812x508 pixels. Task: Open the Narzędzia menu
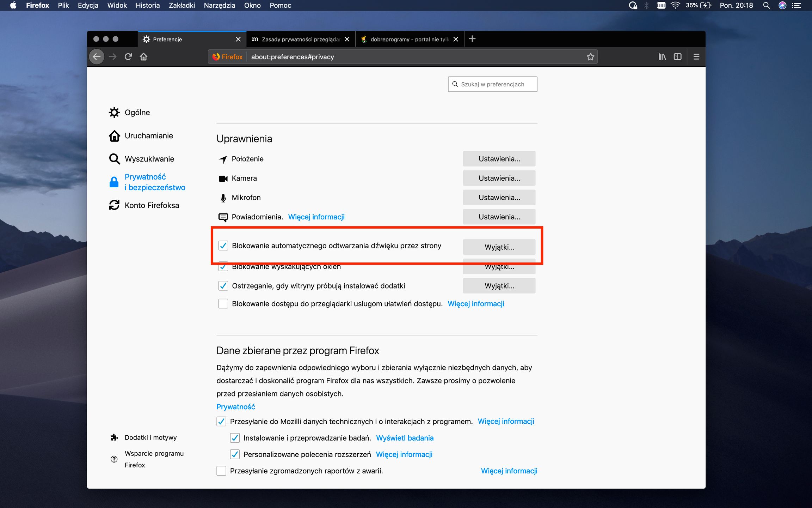(x=219, y=5)
